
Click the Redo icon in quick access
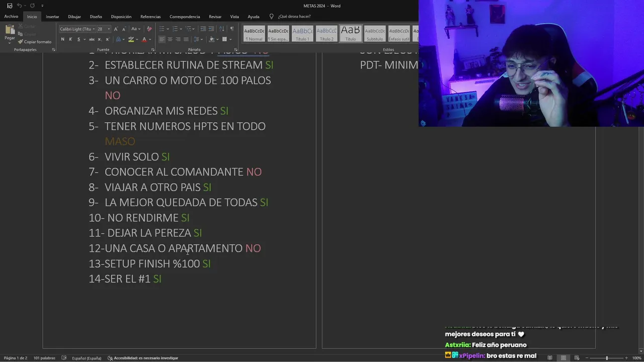tap(32, 6)
